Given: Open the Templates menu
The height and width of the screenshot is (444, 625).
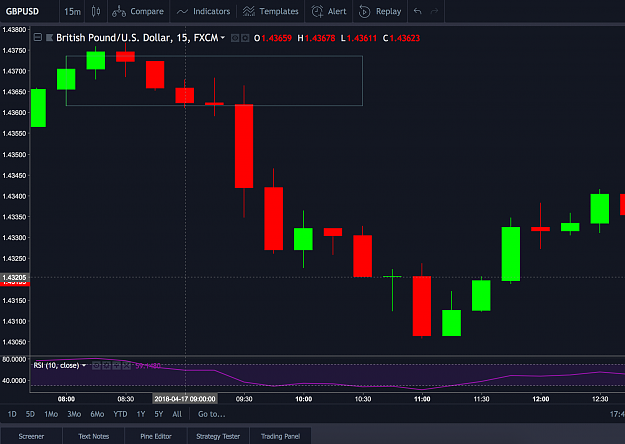Looking at the screenshot, I should coord(271,12).
